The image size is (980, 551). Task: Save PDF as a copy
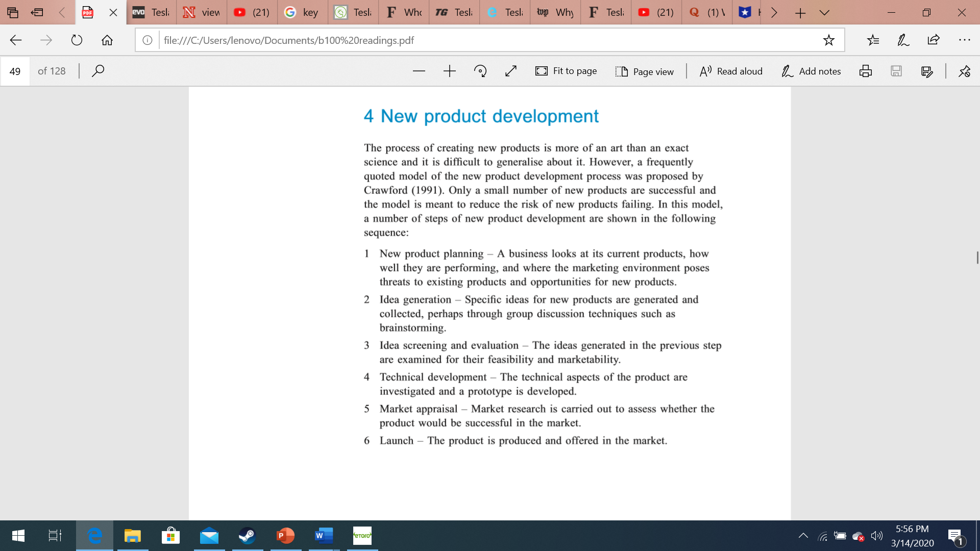(927, 71)
